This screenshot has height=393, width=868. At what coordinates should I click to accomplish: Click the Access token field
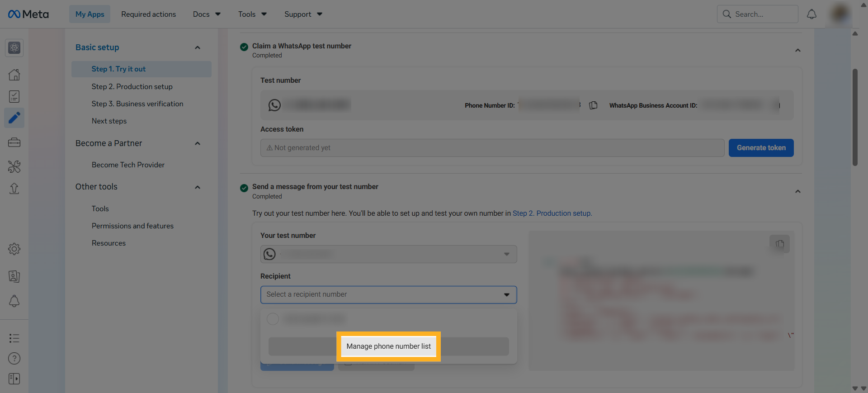[492, 148]
